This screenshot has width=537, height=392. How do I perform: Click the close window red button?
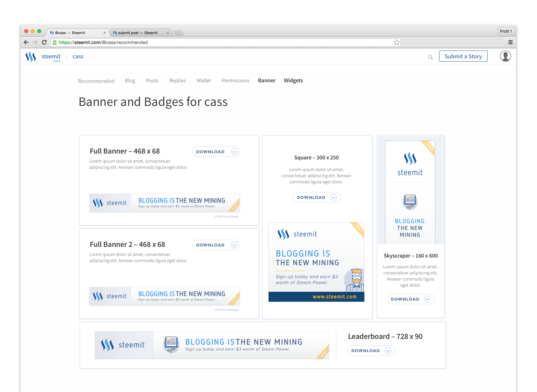(26, 31)
